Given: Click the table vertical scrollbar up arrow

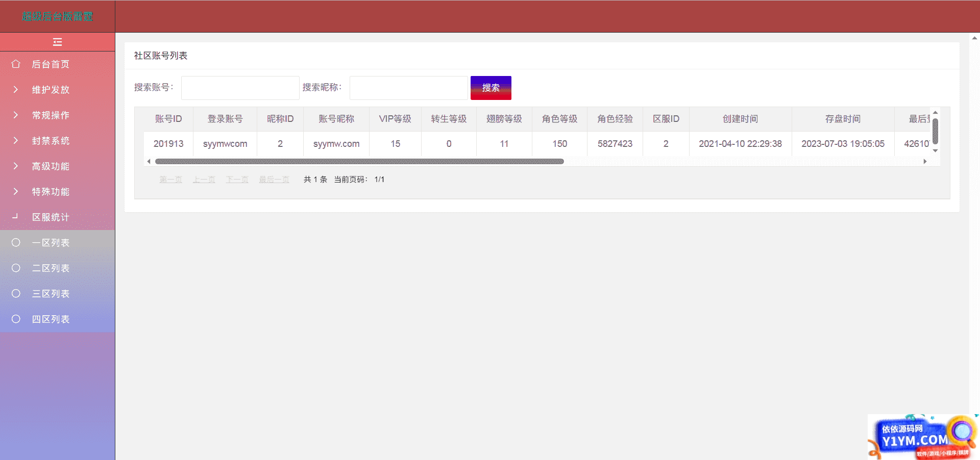Looking at the screenshot, I should (x=935, y=112).
